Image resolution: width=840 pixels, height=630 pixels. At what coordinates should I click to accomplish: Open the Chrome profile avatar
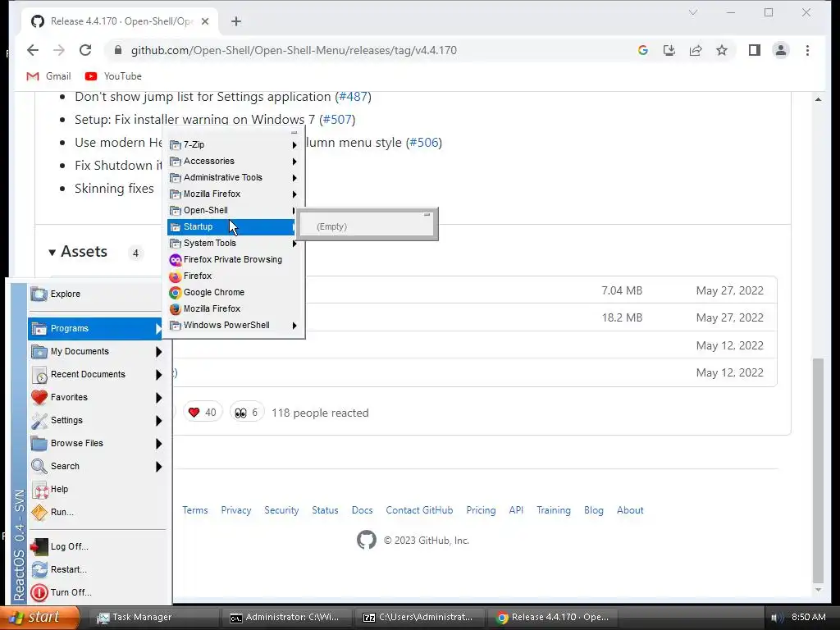coord(781,50)
